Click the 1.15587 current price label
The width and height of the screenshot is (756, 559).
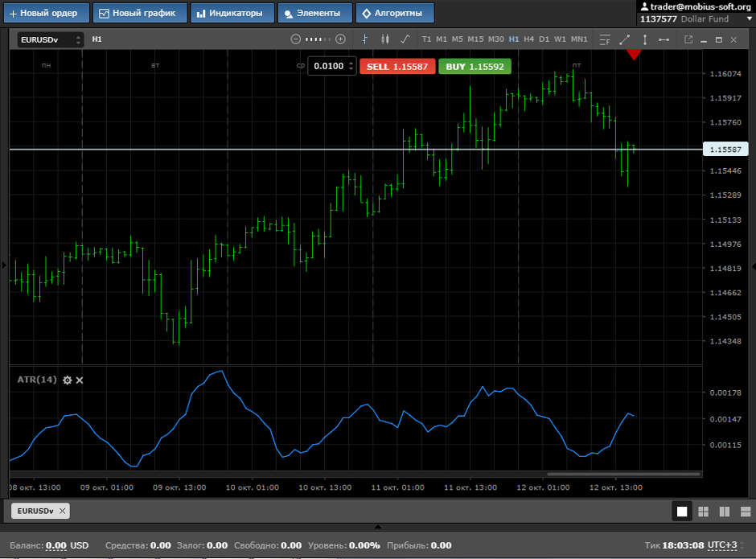[x=725, y=149]
